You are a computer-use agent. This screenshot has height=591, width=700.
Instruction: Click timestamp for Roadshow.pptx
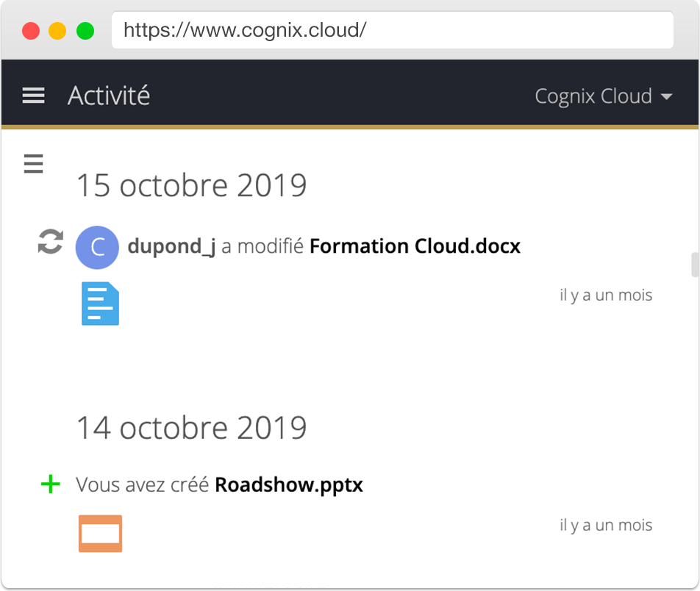click(x=606, y=526)
